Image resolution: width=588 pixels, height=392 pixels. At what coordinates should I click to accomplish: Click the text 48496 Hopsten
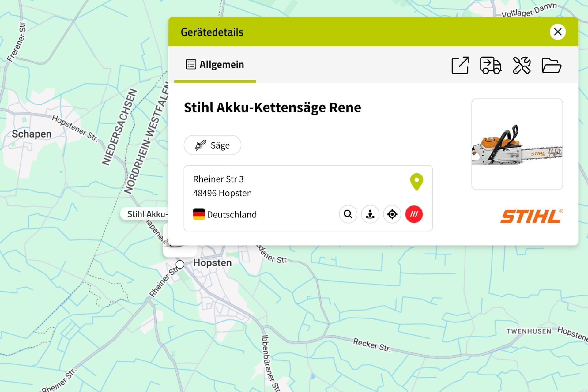(222, 193)
